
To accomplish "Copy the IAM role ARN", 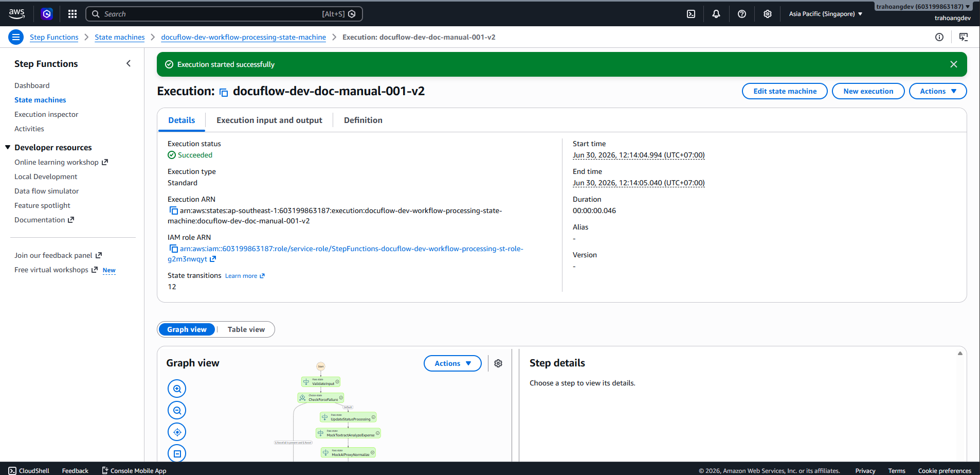I will point(174,249).
